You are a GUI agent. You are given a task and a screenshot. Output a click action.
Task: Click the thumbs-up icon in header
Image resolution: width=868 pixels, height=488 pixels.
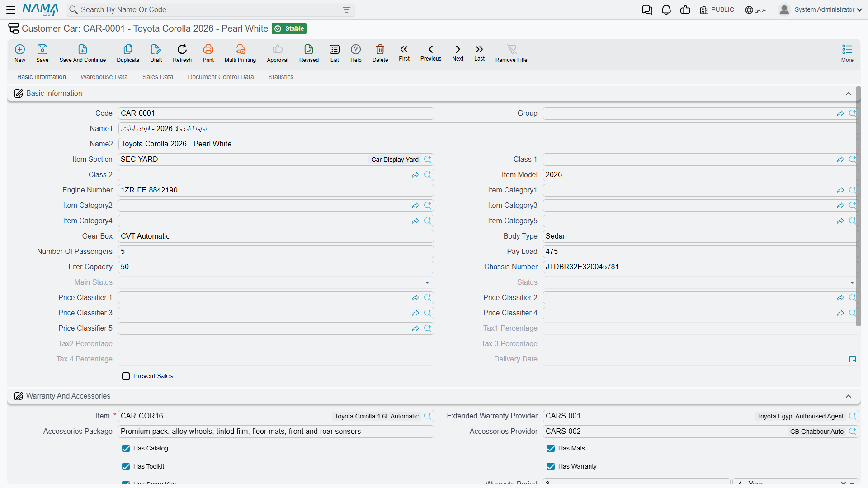click(x=685, y=10)
